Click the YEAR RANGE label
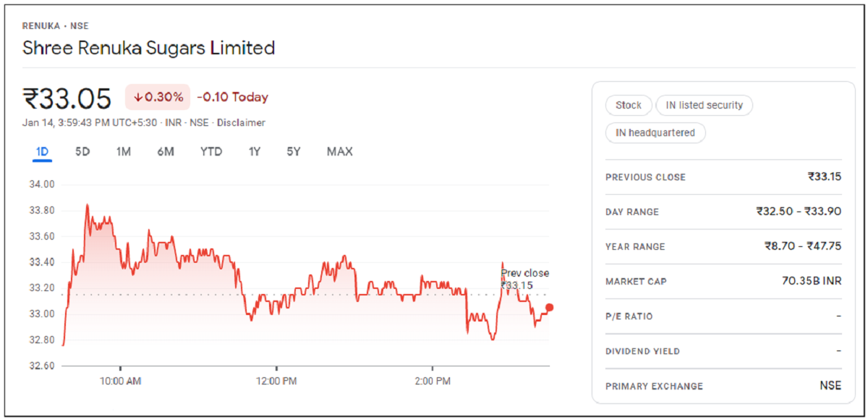 pyautogui.click(x=635, y=247)
